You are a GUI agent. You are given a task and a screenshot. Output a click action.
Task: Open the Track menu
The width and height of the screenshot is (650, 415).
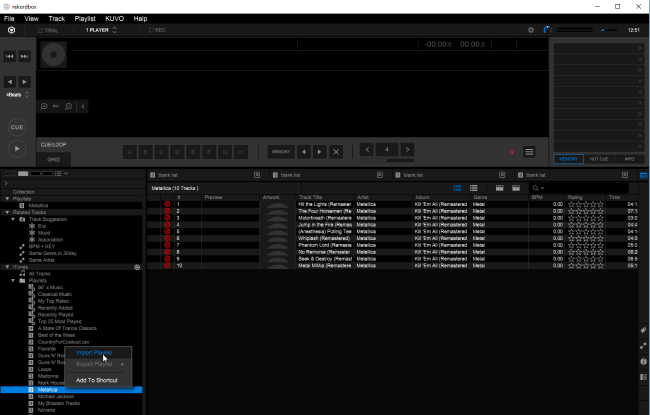pos(57,19)
